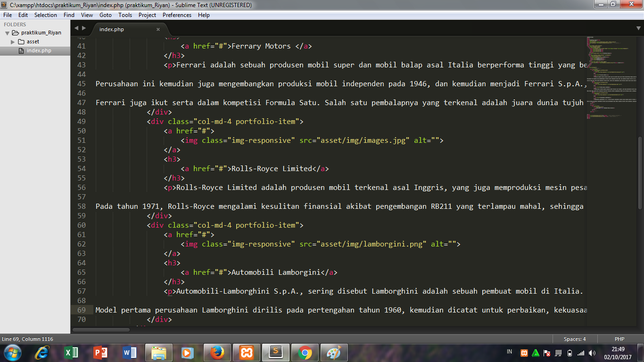Viewport: 644px width, 362px height.
Task: Launch PowerPoint from the taskbar
Action: [99, 353]
